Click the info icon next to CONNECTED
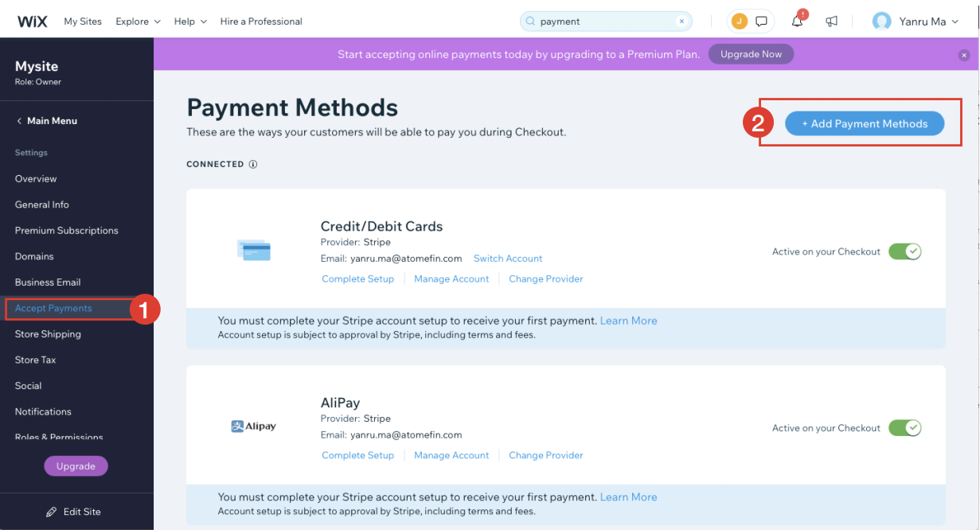This screenshot has width=980, height=530. pyautogui.click(x=253, y=164)
